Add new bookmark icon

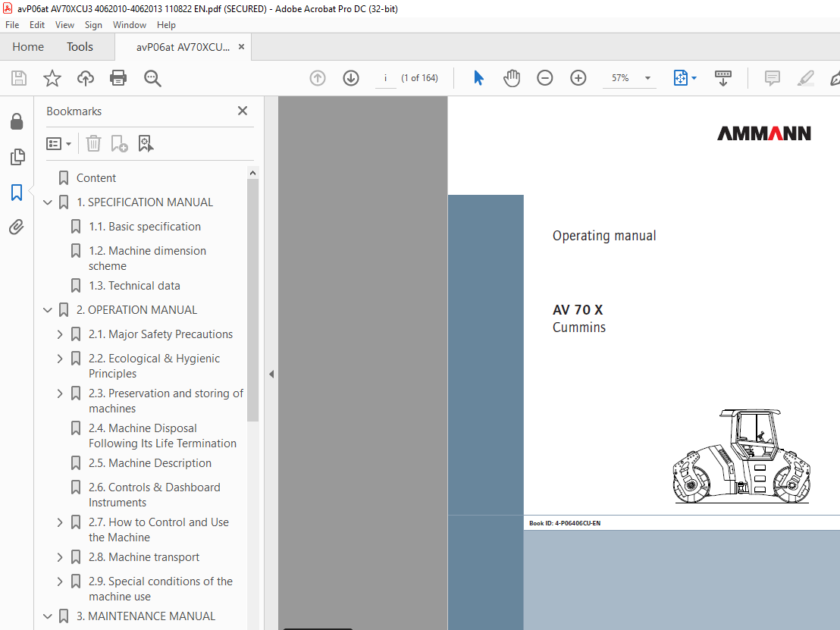click(x=119, y=143)
